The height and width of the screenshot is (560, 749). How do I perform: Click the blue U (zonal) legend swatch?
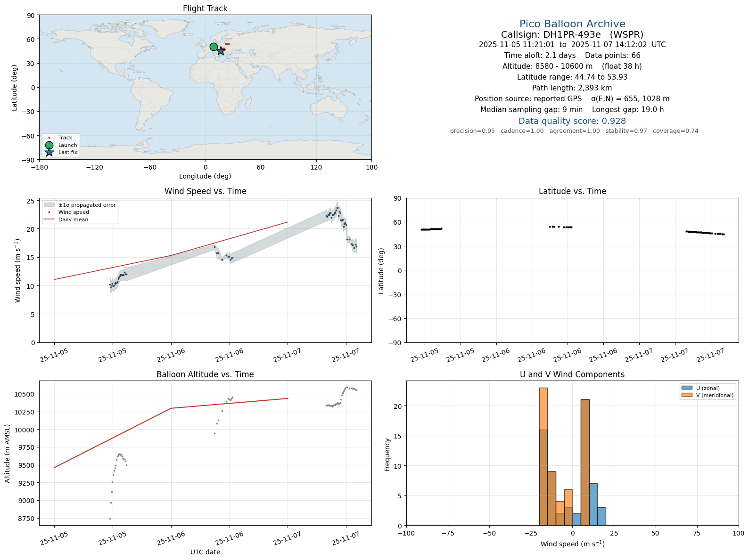(686, 388)
